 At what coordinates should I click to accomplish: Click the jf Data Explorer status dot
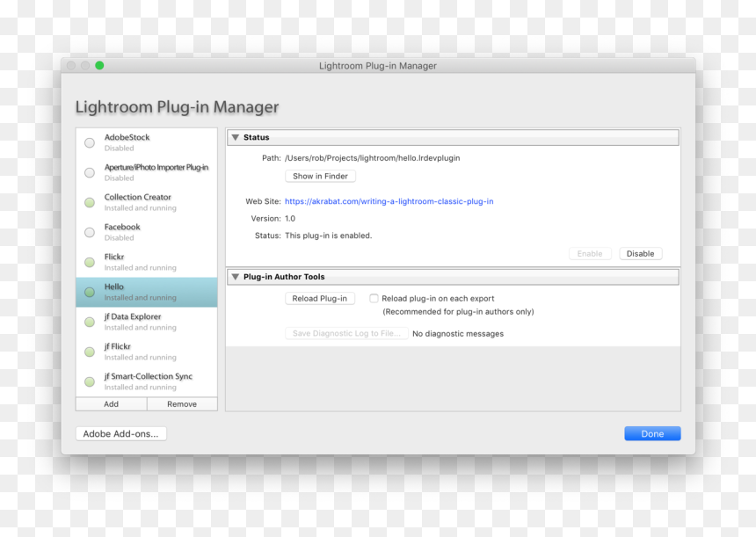[x=90, y=322]
